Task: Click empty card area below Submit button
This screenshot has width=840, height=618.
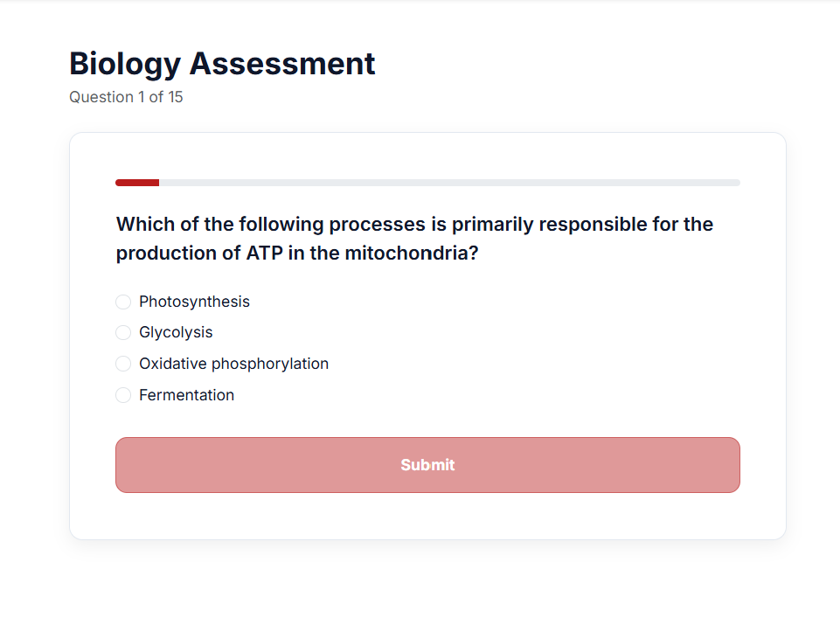Action: click(427, 516)
